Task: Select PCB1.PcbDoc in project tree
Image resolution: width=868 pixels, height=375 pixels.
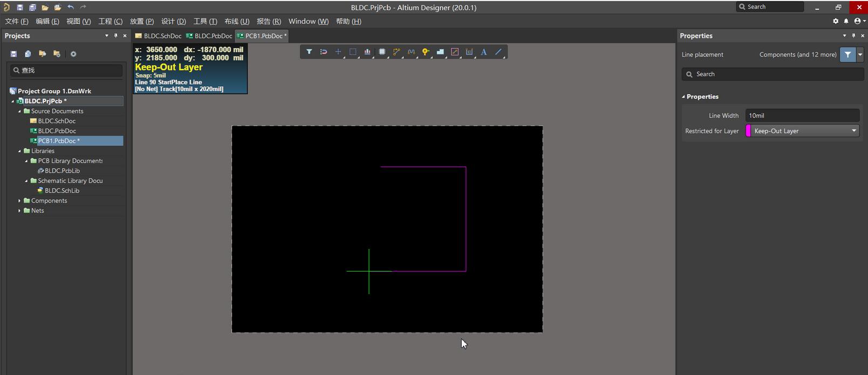Action: point(59,141)
